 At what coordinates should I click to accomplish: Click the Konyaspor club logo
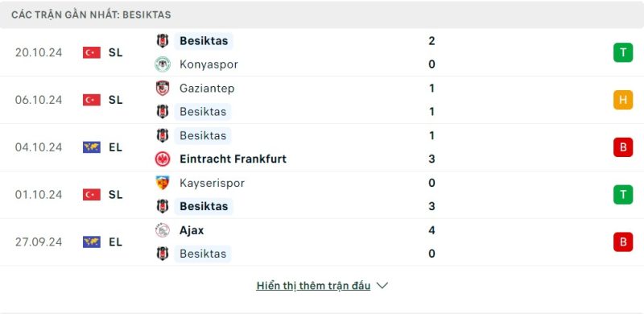[x=163, y=64]
